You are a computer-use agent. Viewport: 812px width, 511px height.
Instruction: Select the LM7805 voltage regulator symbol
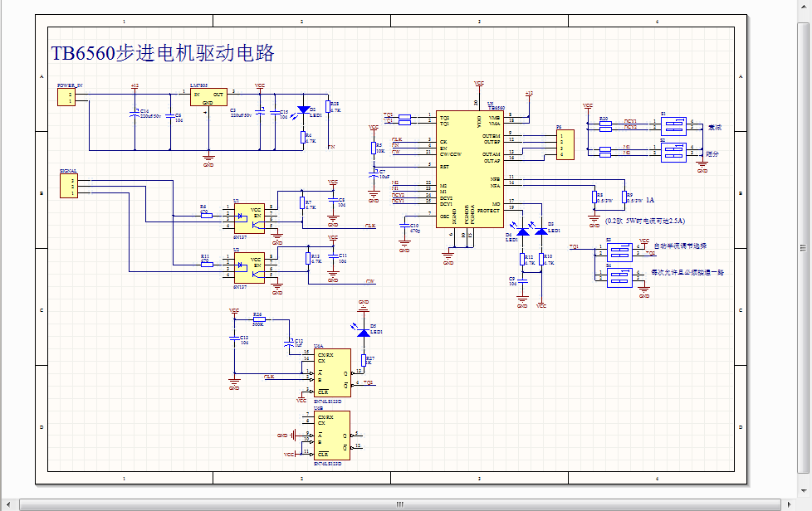tap(208, 97)
